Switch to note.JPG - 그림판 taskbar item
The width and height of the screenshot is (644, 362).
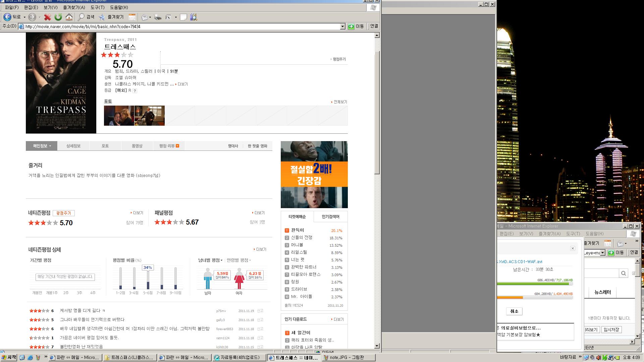[x=348, y=358]
